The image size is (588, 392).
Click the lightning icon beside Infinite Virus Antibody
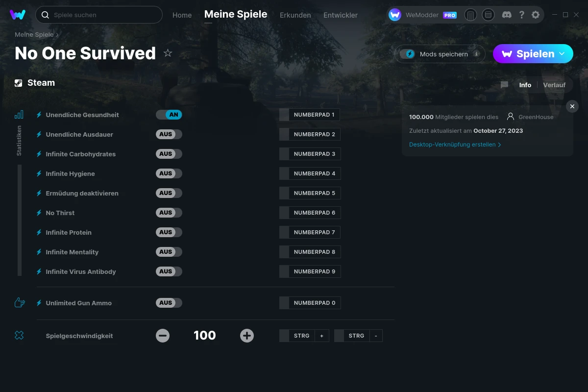click(x=39, y=271)
